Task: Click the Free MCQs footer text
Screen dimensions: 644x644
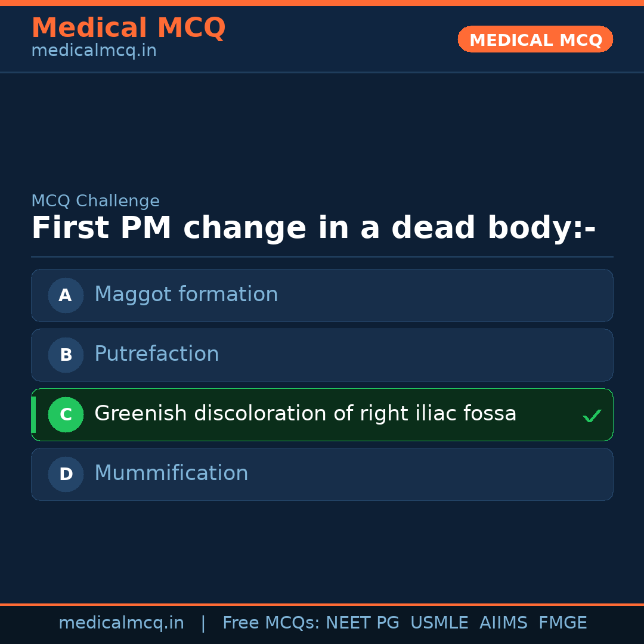Action: coord(271,623)
